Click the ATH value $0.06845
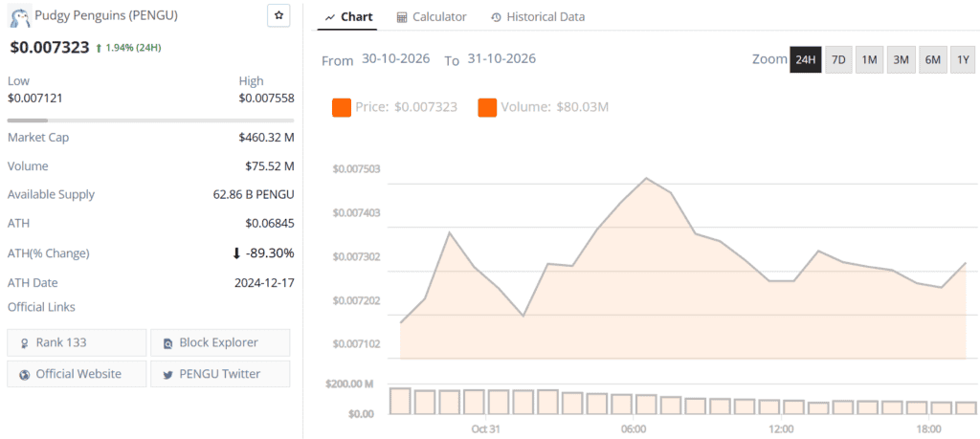This screenshot has width=980, height=439. click(x=270, y=223)
